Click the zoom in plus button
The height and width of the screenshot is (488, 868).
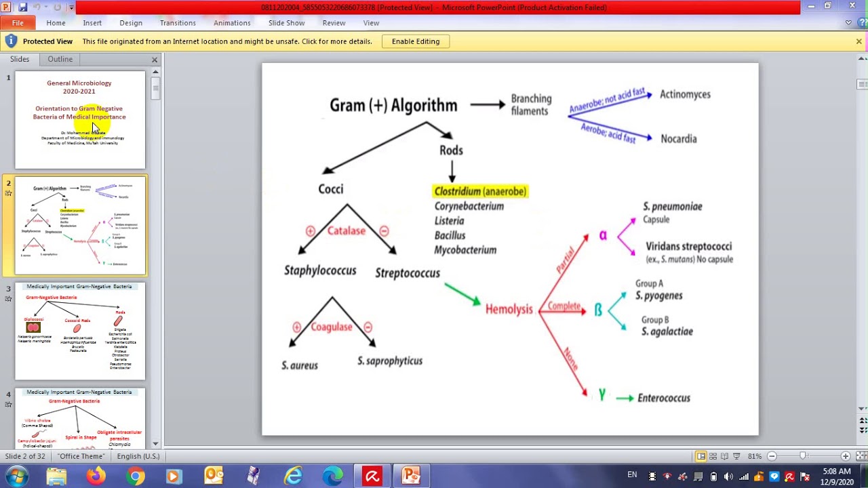[x=845, y=456]
